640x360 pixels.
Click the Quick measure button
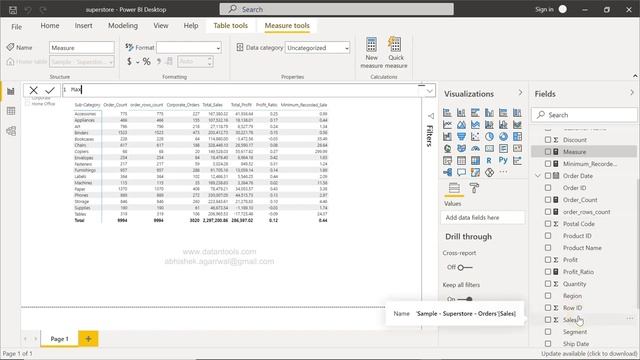396,52
